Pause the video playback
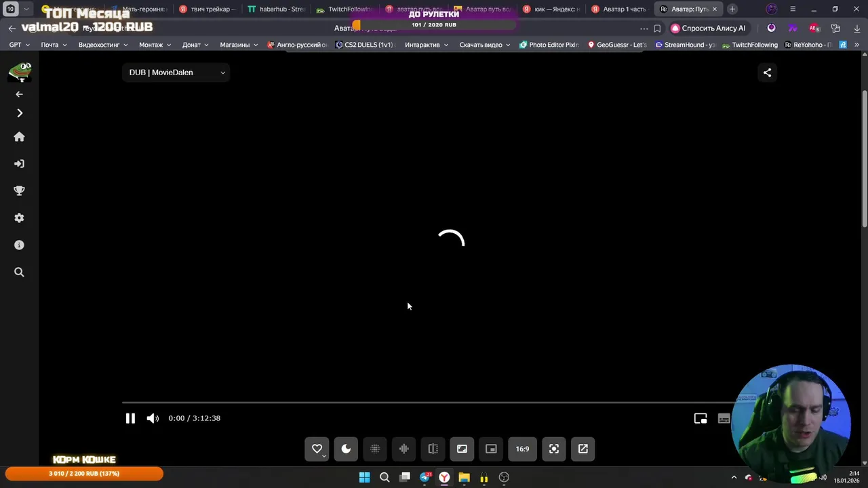Image resolution: width=868 pixels, height=488 pixels. click(130, 418)
